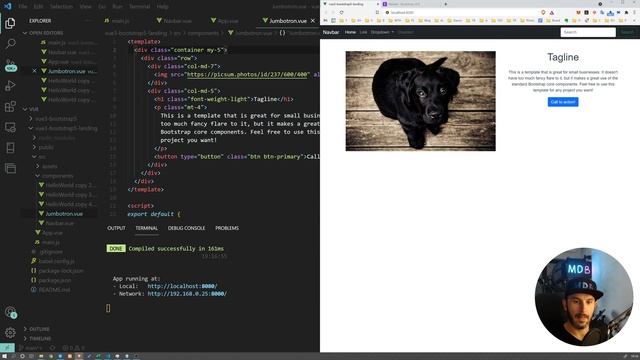The image size is (640, 360).
Task: Select the TERMINAL panel tab
Action: pyautogui.click(x=147, y=228)
